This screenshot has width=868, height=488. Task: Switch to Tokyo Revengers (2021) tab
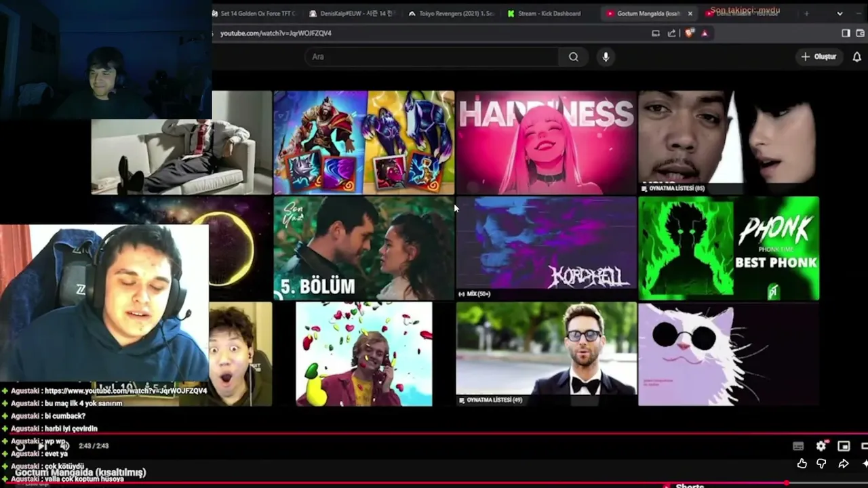pos(452,14)
